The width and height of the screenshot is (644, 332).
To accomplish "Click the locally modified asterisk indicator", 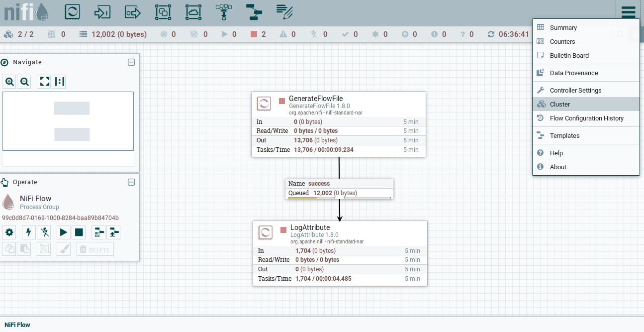I will 380,34.
